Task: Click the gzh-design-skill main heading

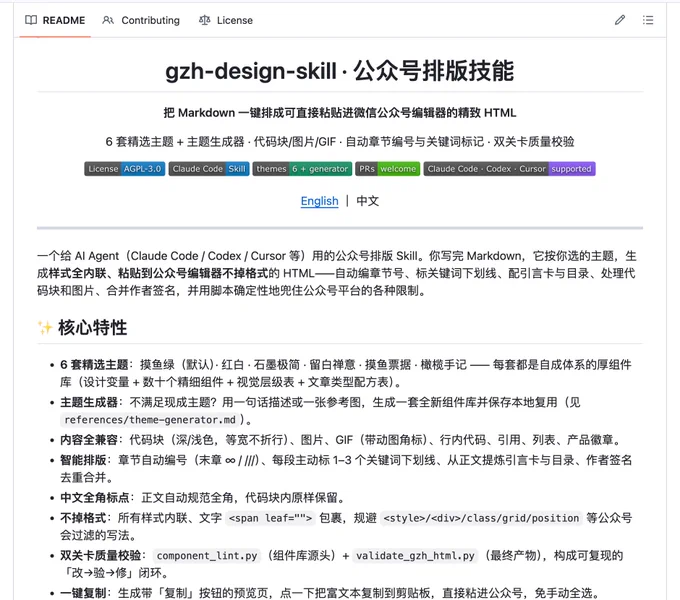Action: tap(340, 71)
